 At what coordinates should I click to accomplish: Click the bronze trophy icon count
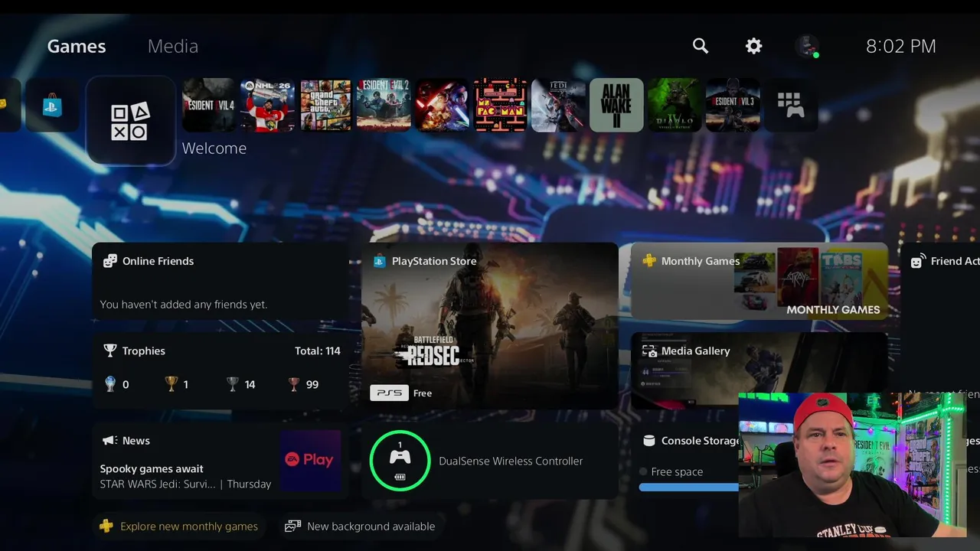303,384
